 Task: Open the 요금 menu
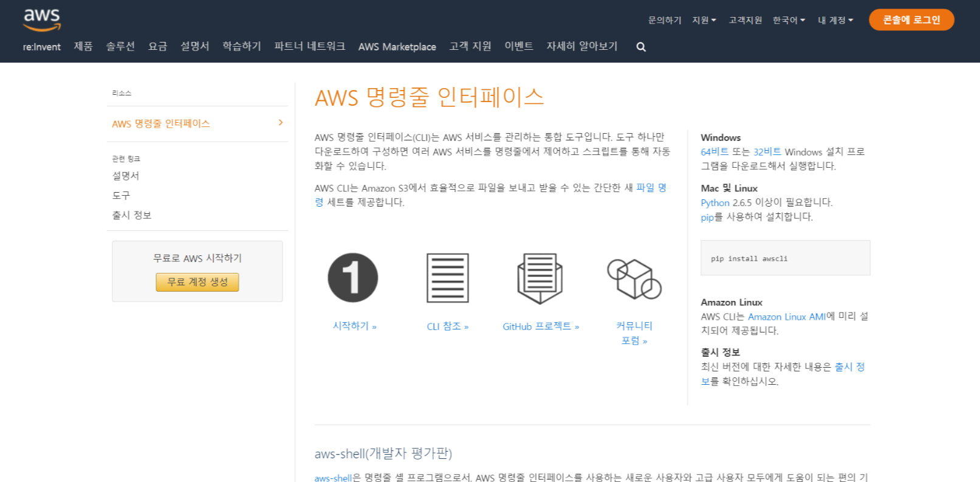pos(157,46)
